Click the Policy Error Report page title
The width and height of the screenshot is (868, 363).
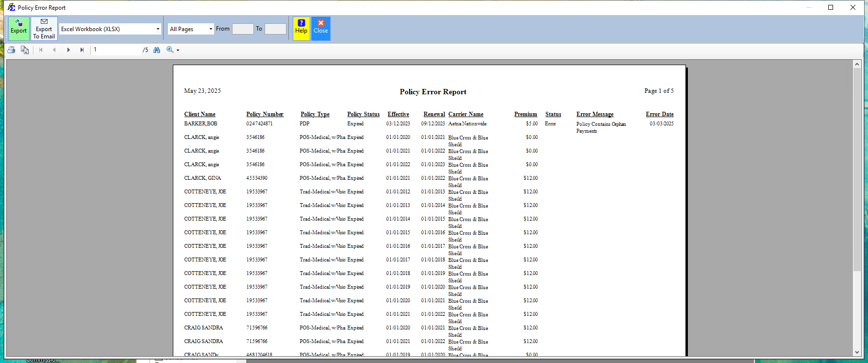(433, 92)
